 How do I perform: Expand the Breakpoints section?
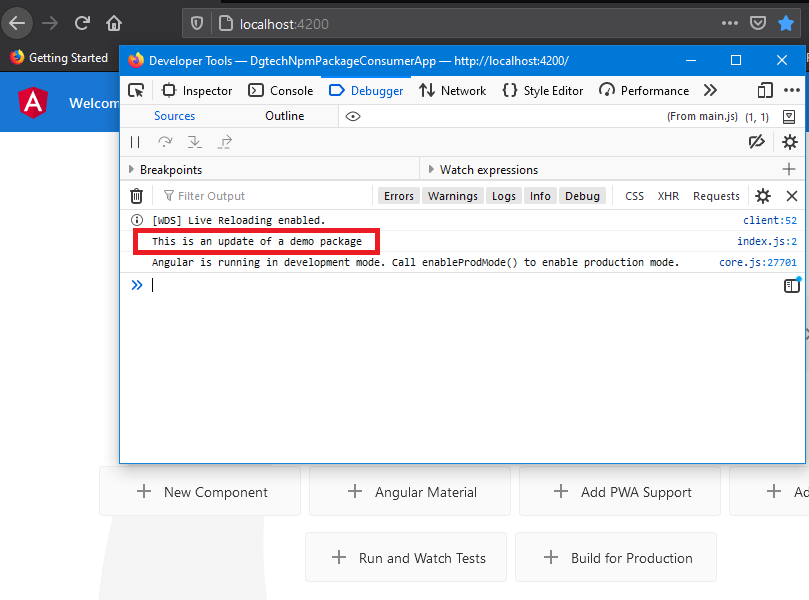170,170
